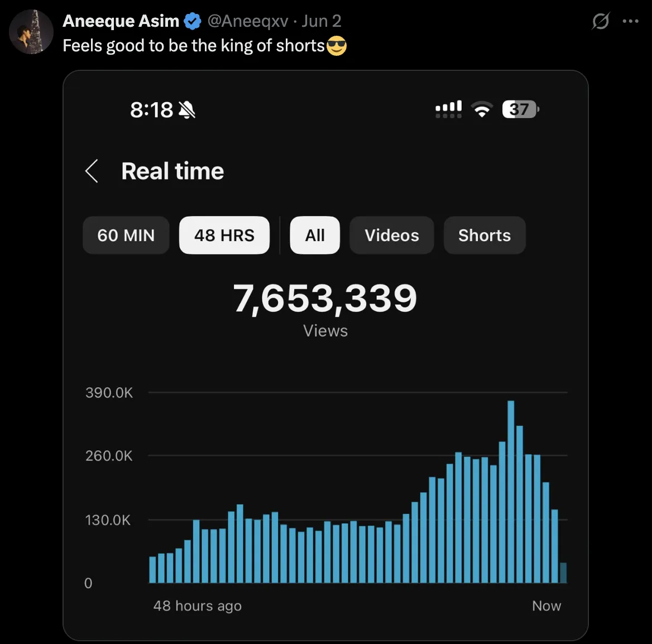Image resolution: width=652 pixels, height=644 pixels.
Task: Open Aneeque Asim's profile avatar
Action: [x=31, y=32]
